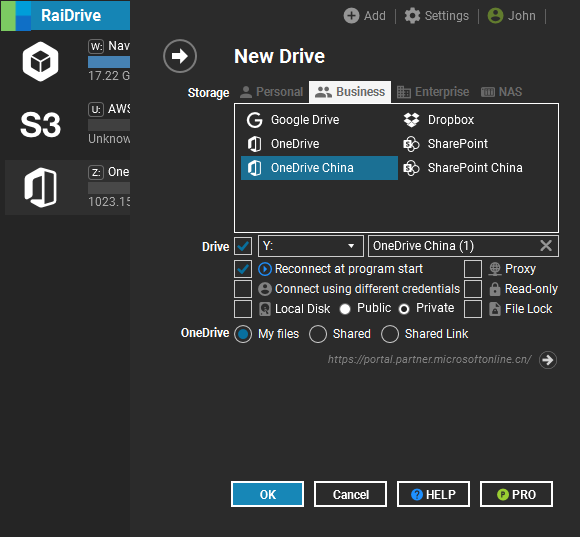Screen dimensions: 580x537
Task: Click the John account avatar icon
Action: pos(495,16)
